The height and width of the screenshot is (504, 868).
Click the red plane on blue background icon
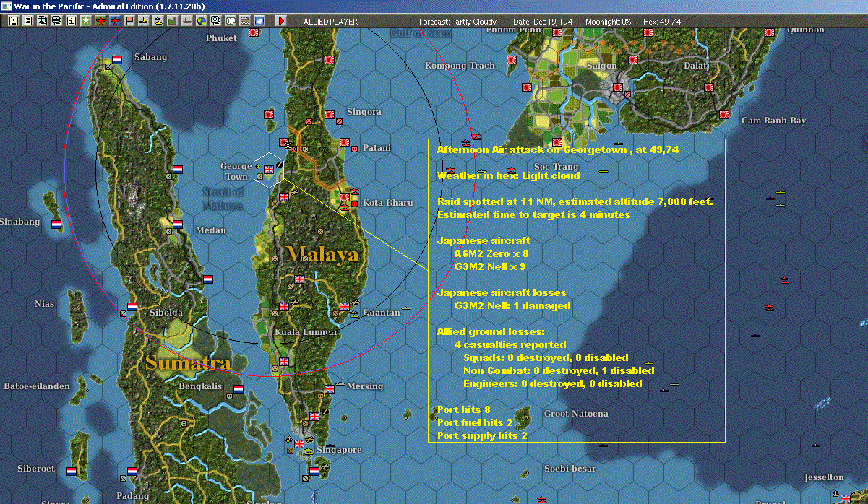pos(116,21)
